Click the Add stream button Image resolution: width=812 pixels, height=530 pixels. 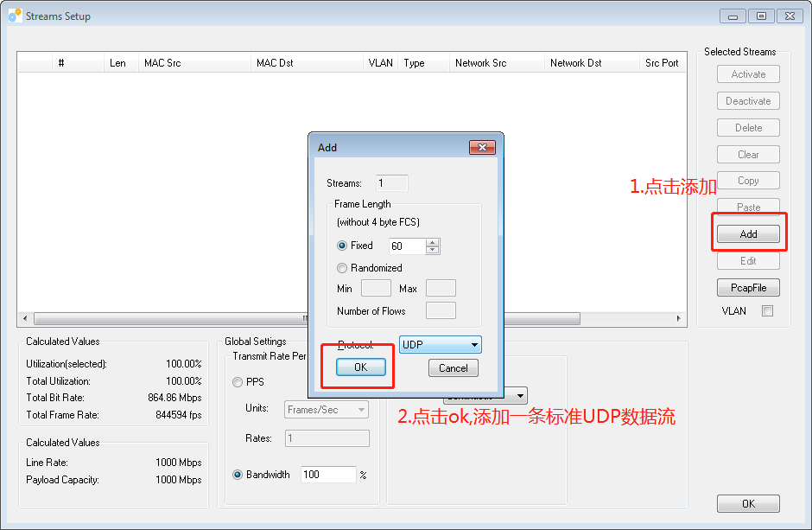748,234
